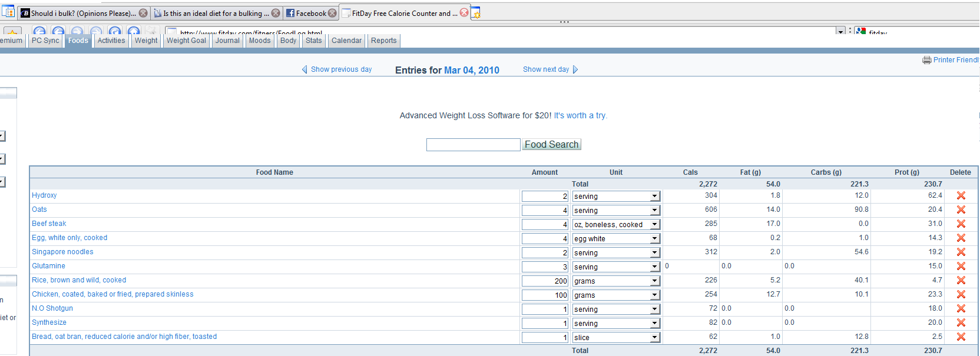Switch to the Activities tab
The width and height of the screenshot is (980, 356).
[x=111, y=41]
